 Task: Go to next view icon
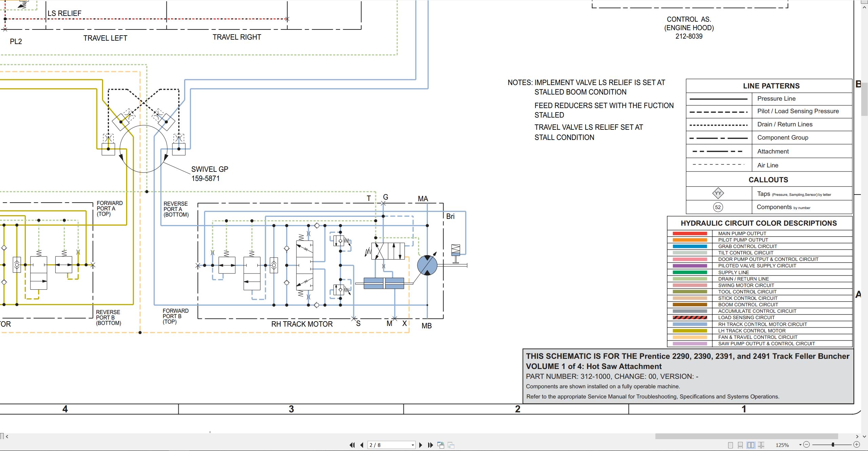click(x=451, y=445)
